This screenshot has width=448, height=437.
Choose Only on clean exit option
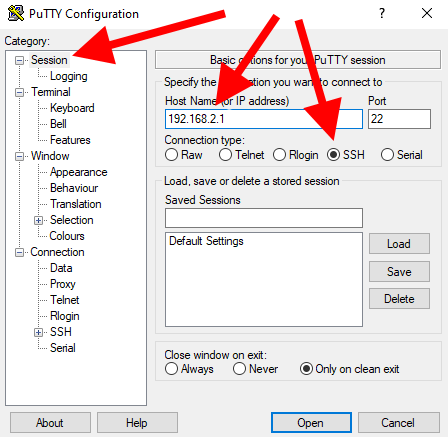[306, 369]
